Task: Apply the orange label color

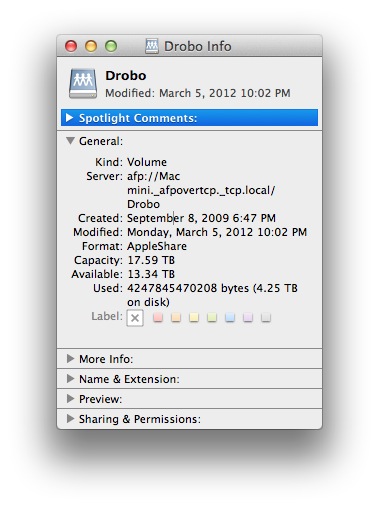Action: 176,317
